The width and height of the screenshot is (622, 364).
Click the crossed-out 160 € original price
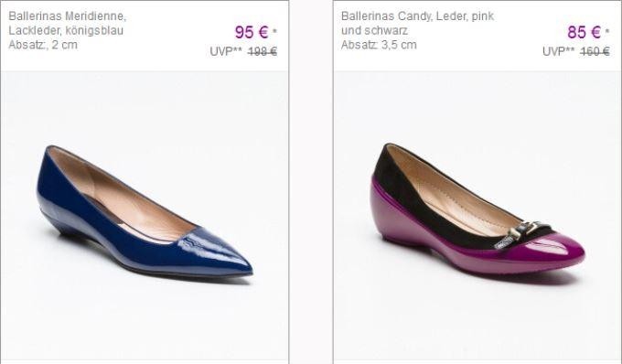[x=595, y=51]
